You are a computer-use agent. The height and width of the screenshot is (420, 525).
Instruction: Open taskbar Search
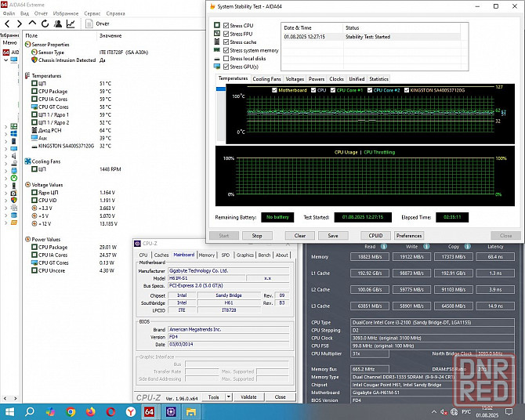[x=30, y=411]
